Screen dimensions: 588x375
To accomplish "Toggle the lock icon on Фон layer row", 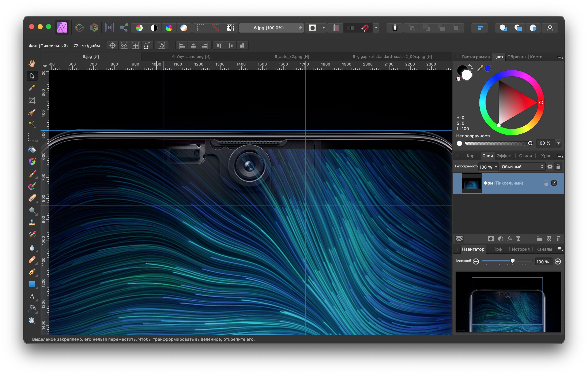I will [x=546, y=183].
